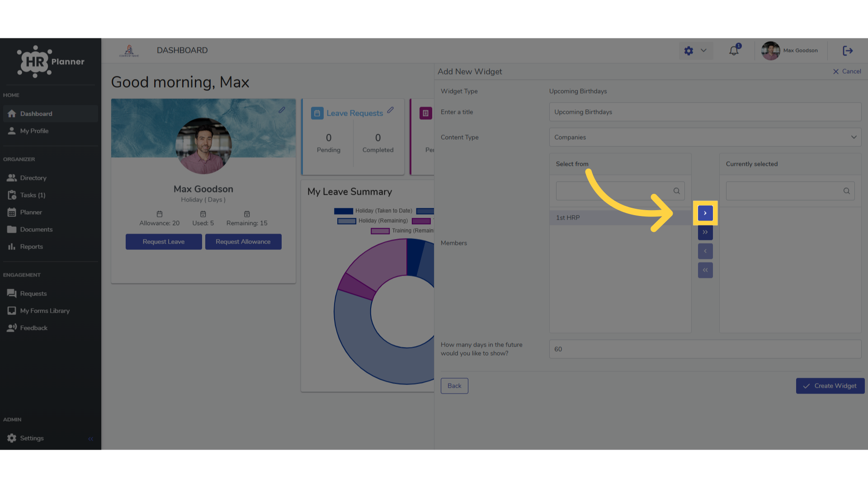The image size is (868, 488).
Task: Click the company logo in header
Action: pos(129,51)
